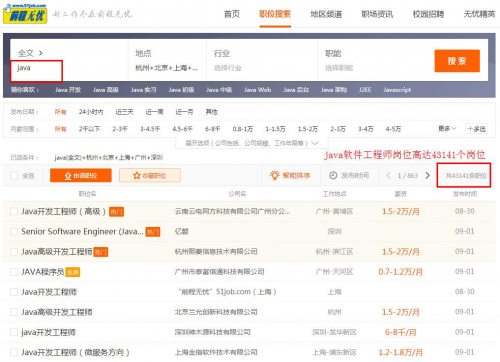
Task: Open the 职能 function selector
Action: pyautogui.click(x=373, y=60)
